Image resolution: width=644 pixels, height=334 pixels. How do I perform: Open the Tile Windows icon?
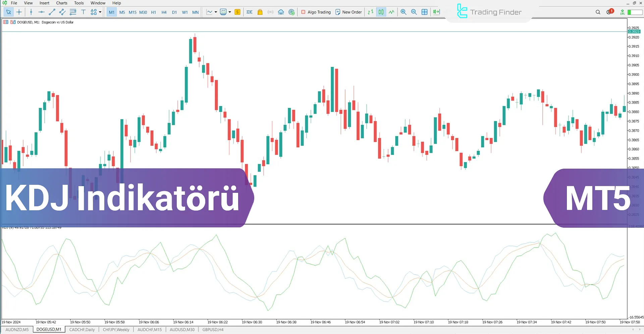click(424, 12)
